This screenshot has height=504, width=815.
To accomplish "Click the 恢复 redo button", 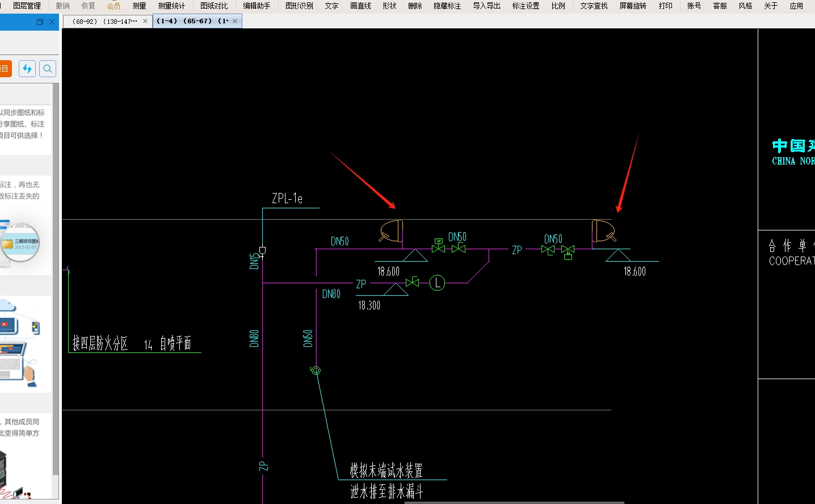I will (x=88, y=6).
